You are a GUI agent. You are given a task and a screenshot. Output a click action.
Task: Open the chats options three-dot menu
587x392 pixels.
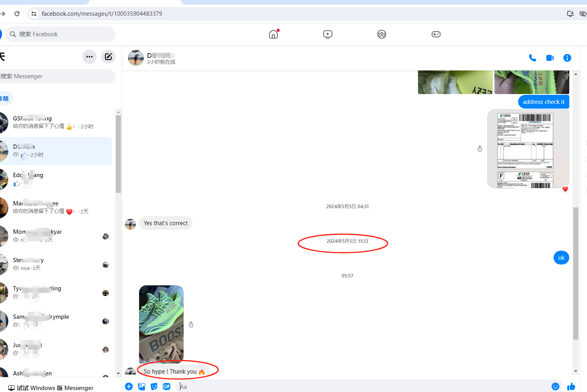89,57
